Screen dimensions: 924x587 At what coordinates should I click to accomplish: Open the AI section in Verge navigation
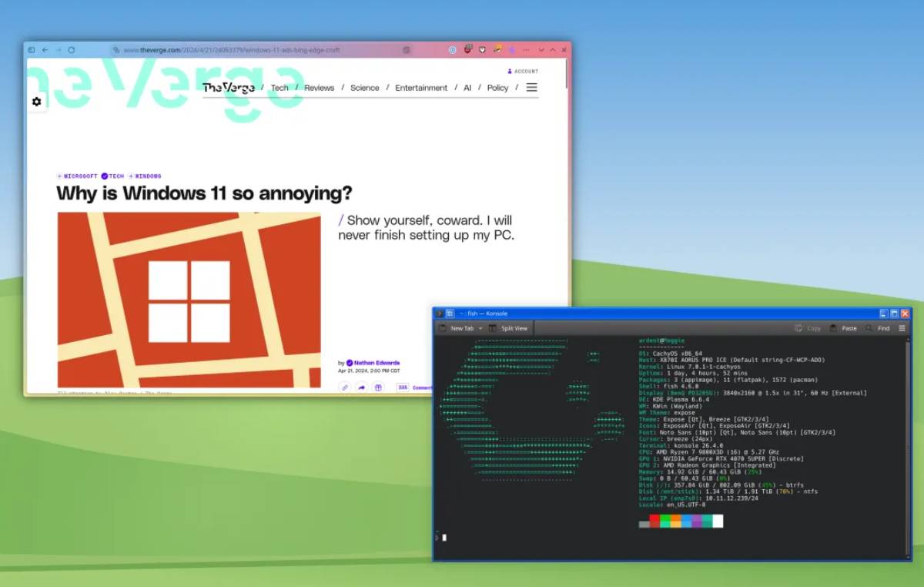pos(467,88)
